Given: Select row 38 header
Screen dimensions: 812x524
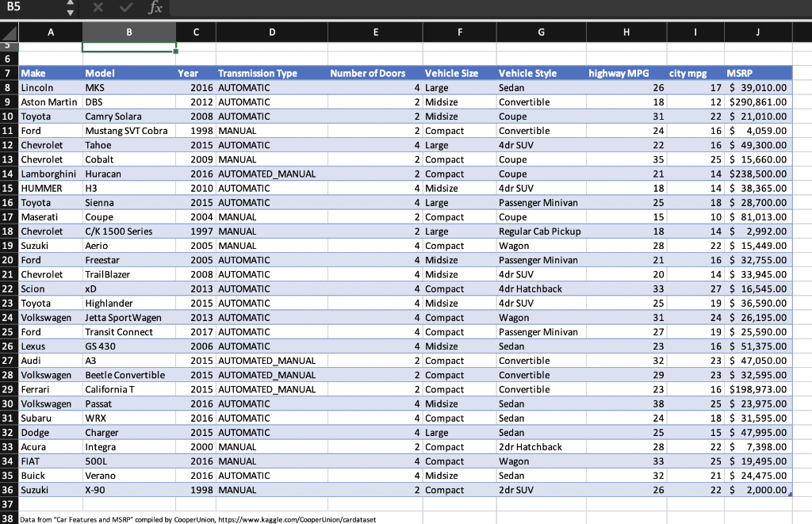Looking at the screenshot, I should 10,517.
